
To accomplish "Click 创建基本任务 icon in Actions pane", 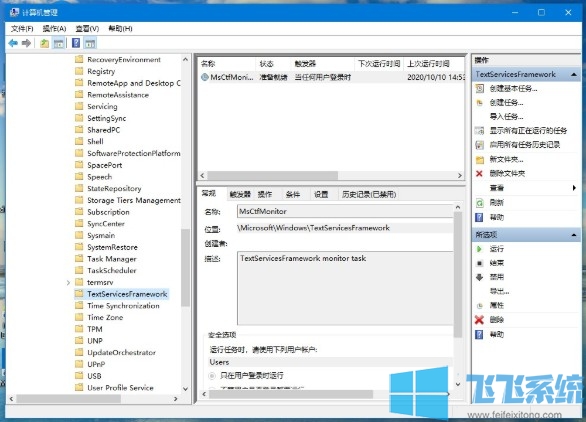I will click(x=479, y=89).
